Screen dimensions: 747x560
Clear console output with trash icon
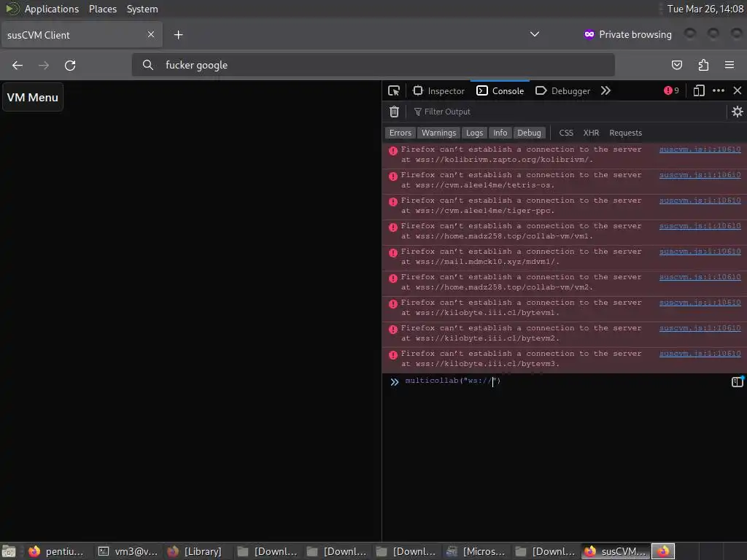[394, 112]
